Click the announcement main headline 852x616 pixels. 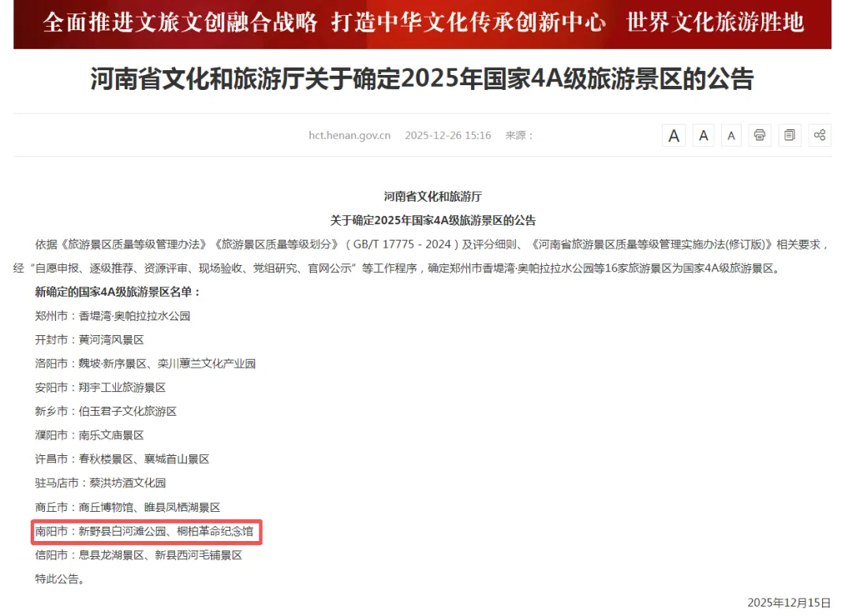point(422,80)
